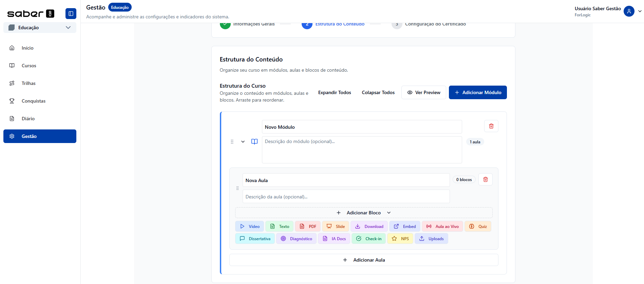
Task: Click the Adicionar Módulo button
Action: [x=477, y=92]
